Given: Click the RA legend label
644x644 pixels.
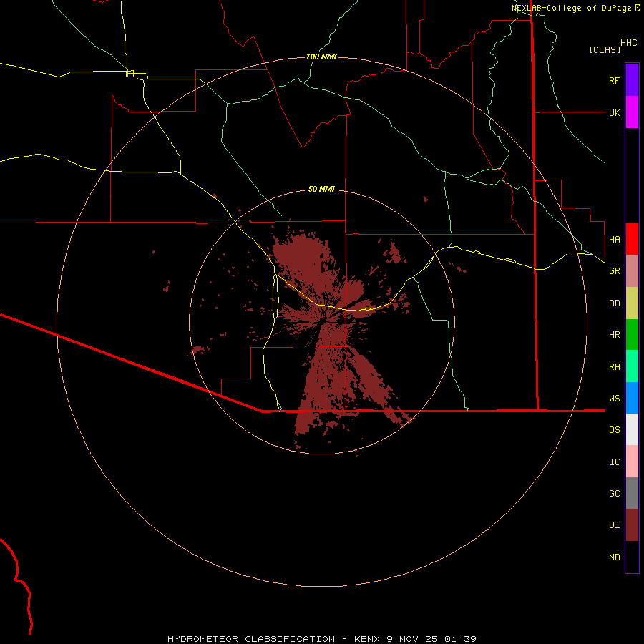Looking at the screenshot, I should [x=614, y=366].
